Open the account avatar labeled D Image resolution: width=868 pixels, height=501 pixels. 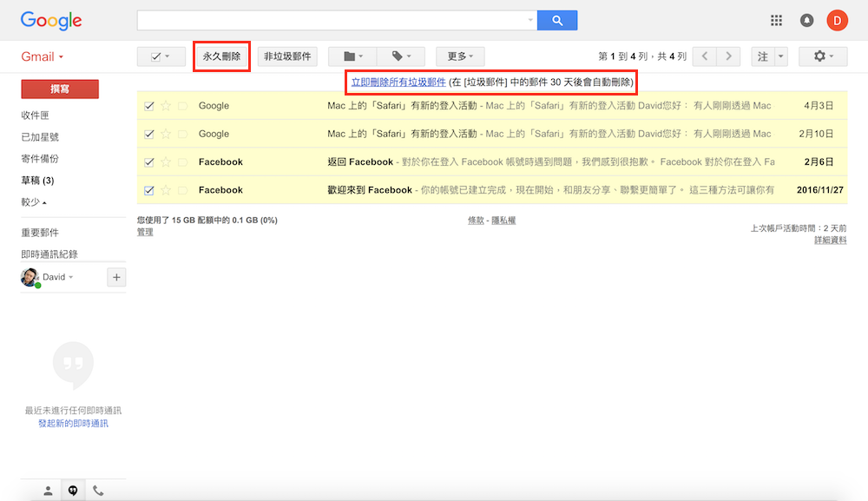click(x=837, y=21)
